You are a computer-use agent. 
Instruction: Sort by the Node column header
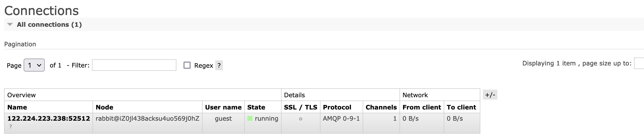[x=104, y=107]
